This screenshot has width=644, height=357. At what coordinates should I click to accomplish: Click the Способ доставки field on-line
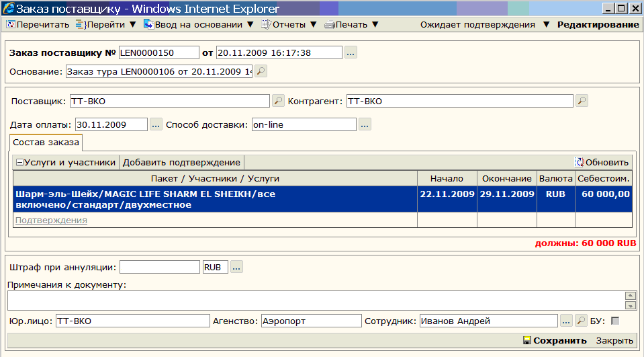coord(304,124)
